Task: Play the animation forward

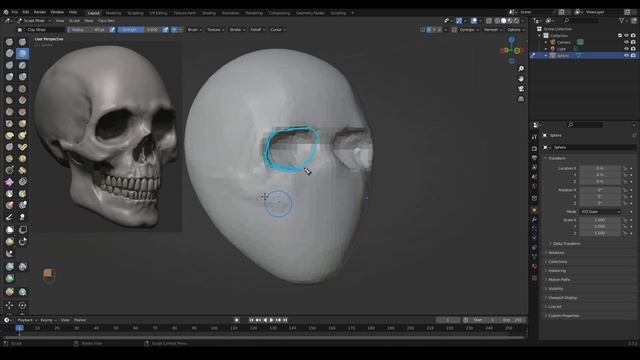Action: (271, 320)
